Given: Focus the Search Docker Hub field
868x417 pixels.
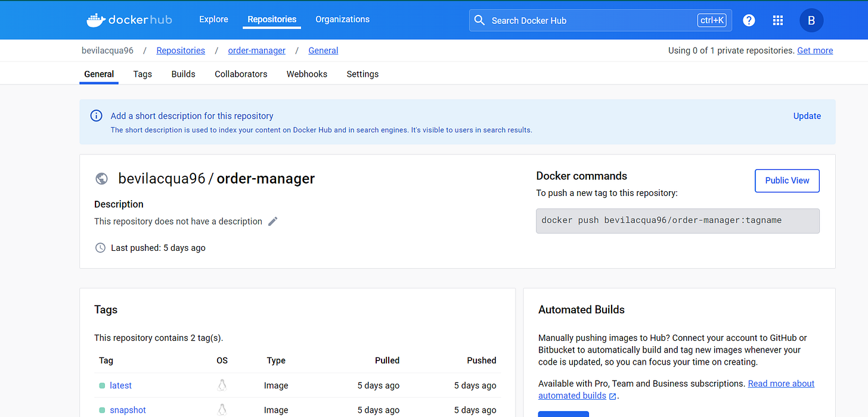Looking at the screenshot, I should pos(600,20).
